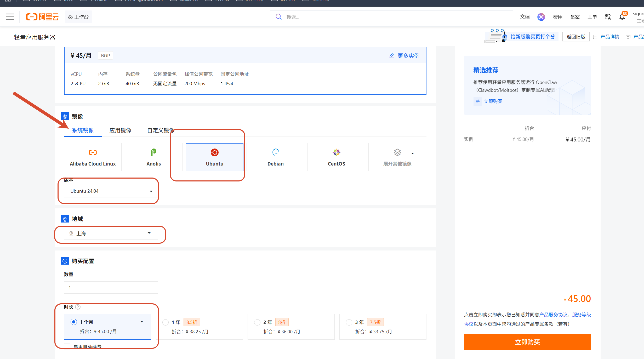Open the 产品服务协议 link
644x359 pixels.
click(x=554, y=315)
